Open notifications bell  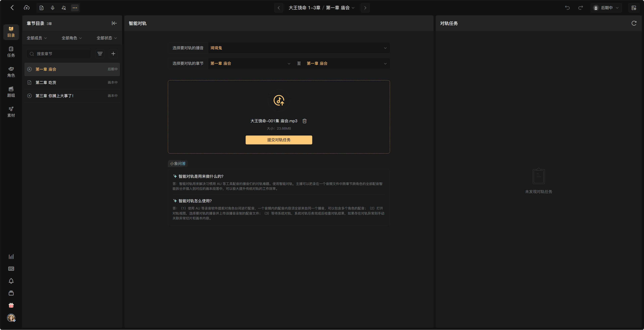pos(11,281)
